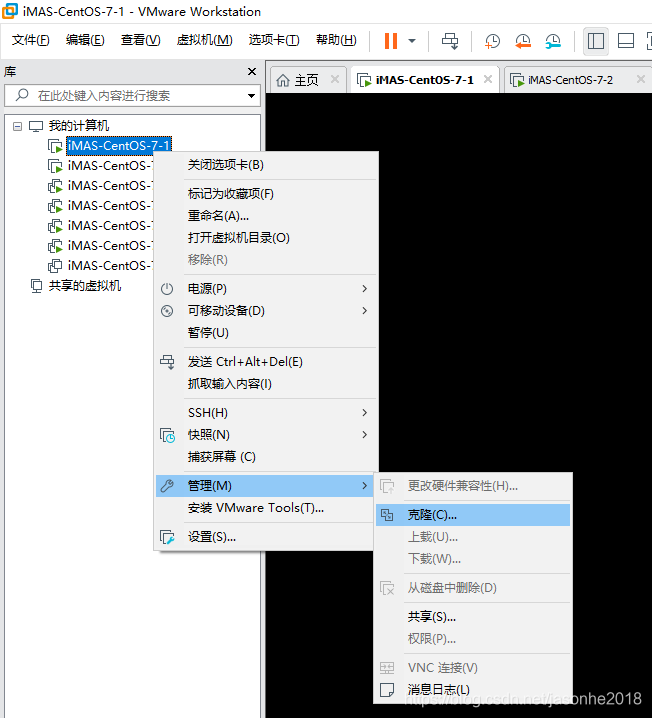This screenshot has height=718, width=652.
Task: Choose 设置(S)... in the context menu
Action: [267, 537]
